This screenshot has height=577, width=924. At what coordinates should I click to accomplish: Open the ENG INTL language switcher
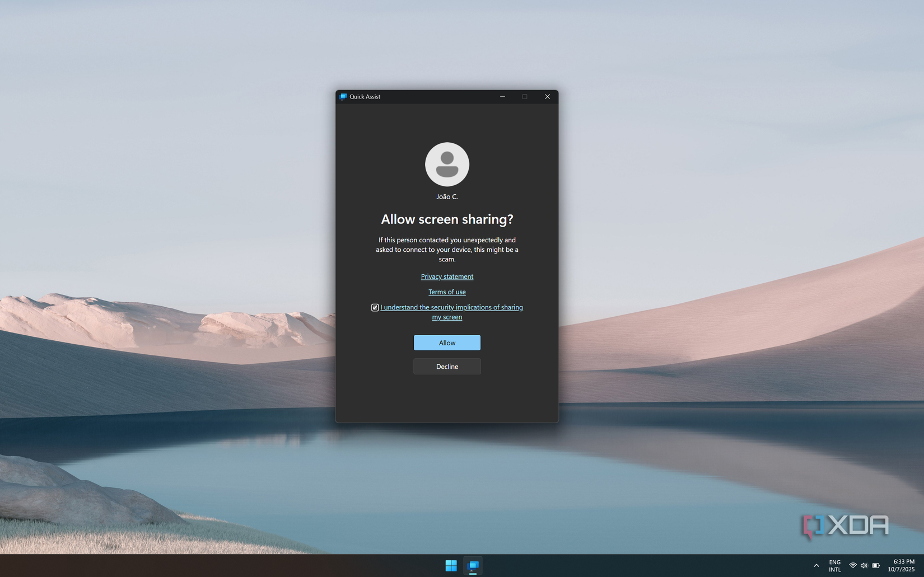(x=834, y=565)
